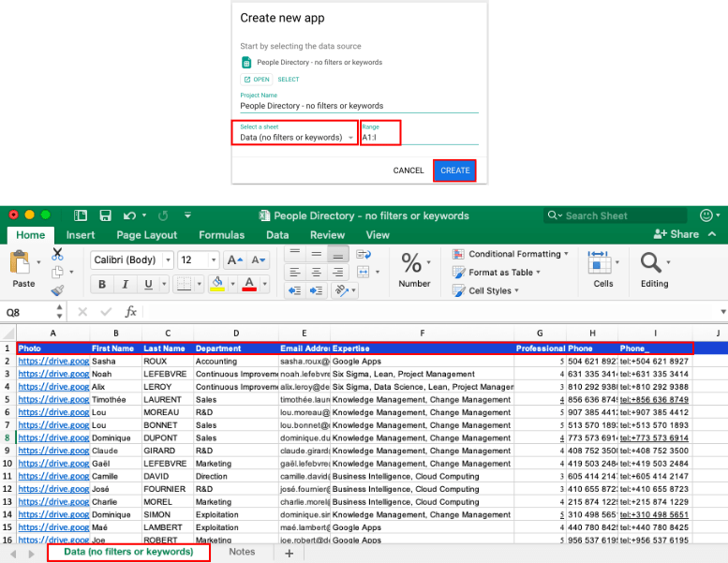Image resolution: width=728 pixels, height=563 pixels.
Task: Apply yellow fill color bucket
Action: [217, 284]
